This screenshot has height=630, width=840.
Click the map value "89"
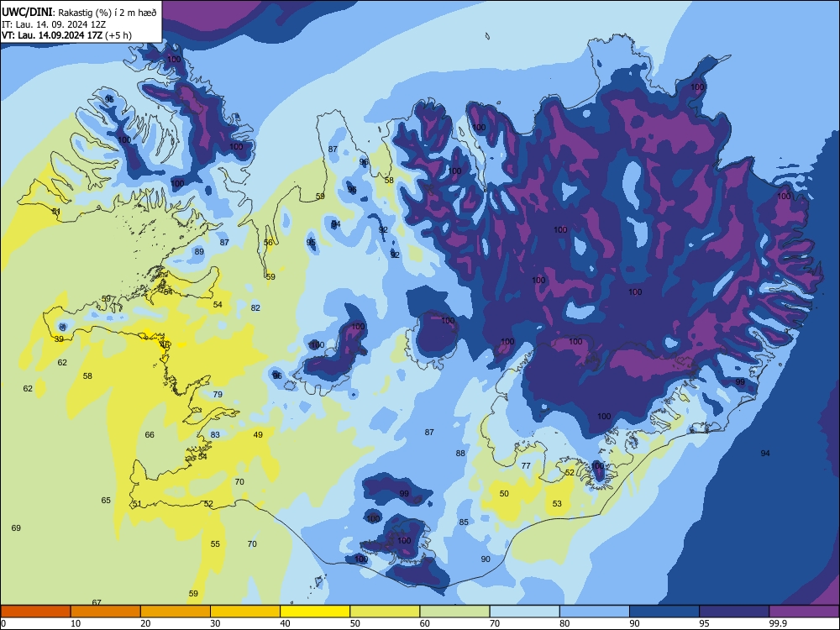pyautogui.click(x=199, y=251)
